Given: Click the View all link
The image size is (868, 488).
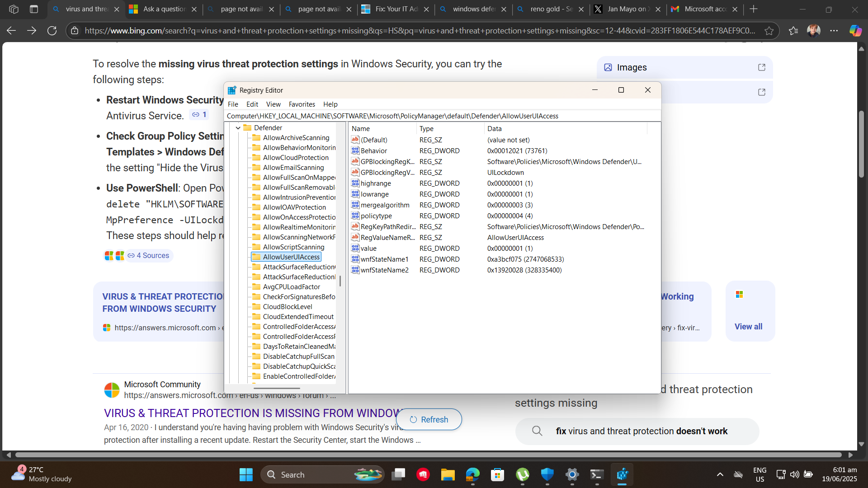Looking at the screenshot, I should pyautogui.click(x=748, y=327).
